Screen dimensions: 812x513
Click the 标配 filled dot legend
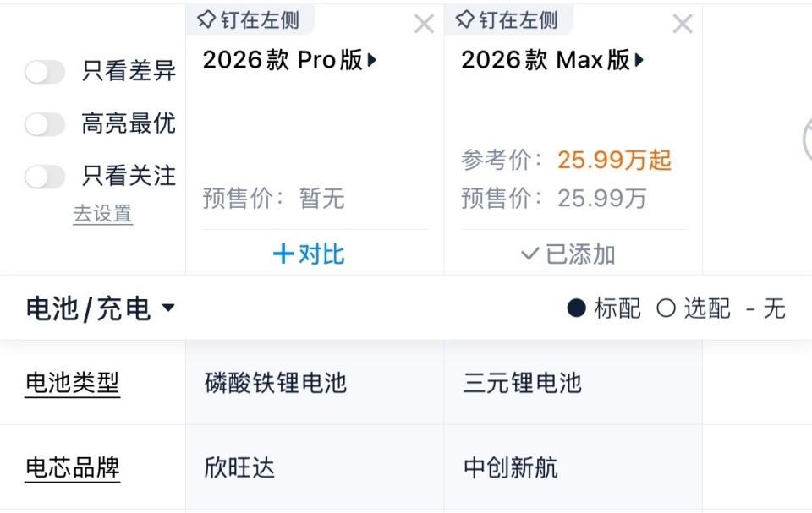pyautogui.click(x=576, y=308)
